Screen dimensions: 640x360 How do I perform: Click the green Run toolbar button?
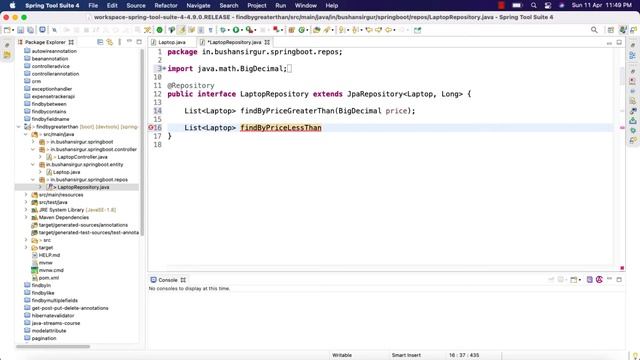click(x=236, y=30)
